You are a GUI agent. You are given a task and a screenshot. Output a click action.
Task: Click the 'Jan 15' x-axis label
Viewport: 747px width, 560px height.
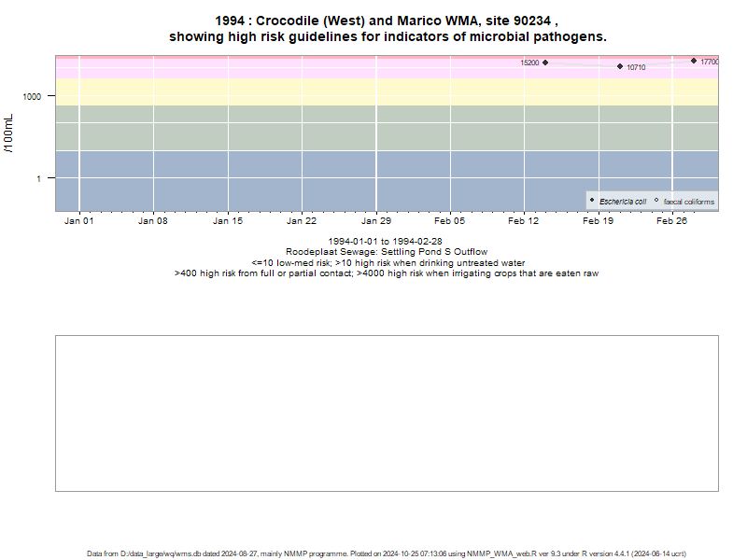(x=228, y=221)
